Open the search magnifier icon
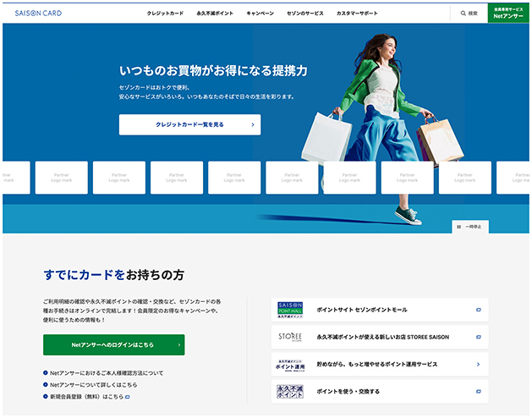 pos(463,14)
